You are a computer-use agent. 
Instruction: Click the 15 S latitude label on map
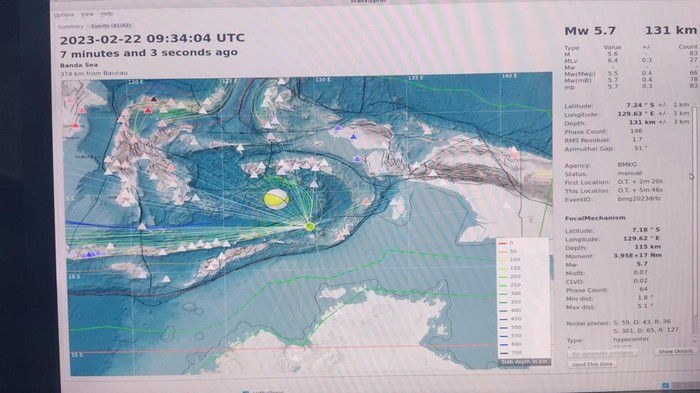(x=76, y=355)
